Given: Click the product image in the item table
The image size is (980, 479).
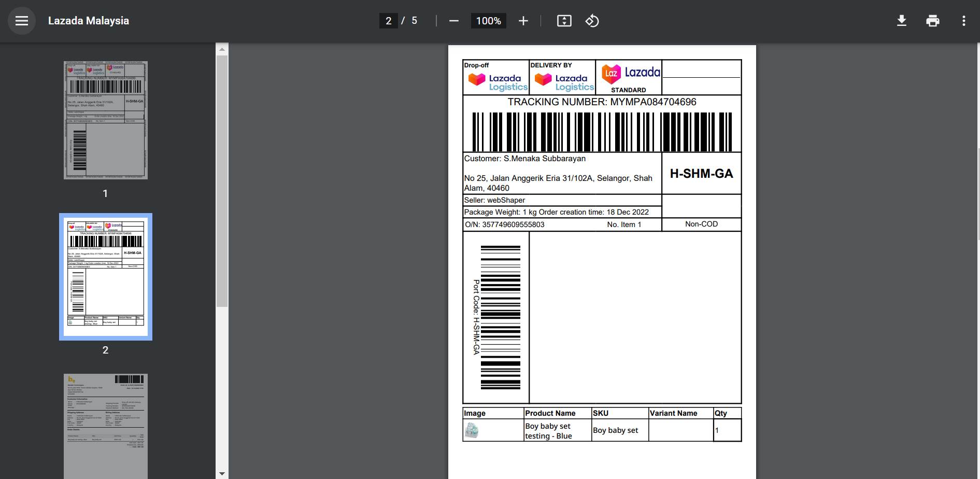Looking at the screenshot, I should click(x=472, y=430).
